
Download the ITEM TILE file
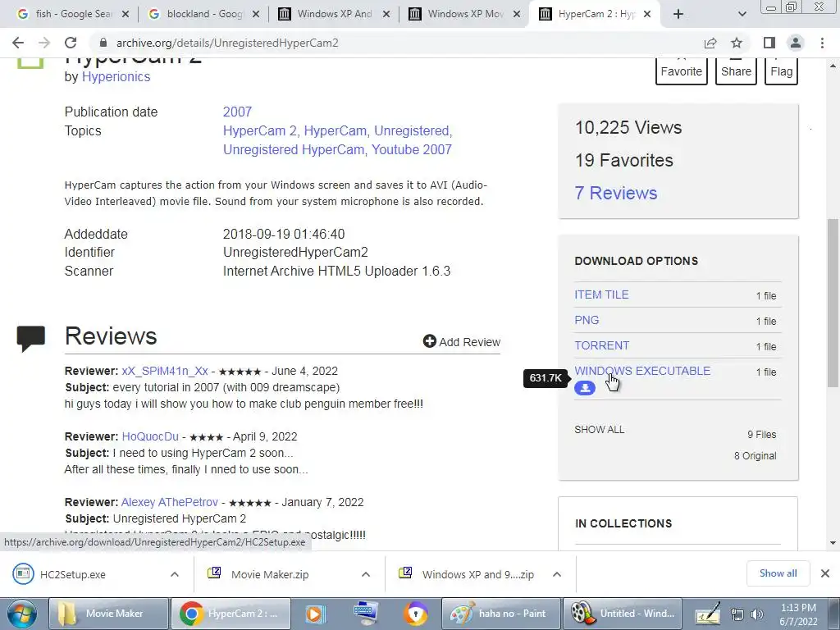[x=601, y=294]
